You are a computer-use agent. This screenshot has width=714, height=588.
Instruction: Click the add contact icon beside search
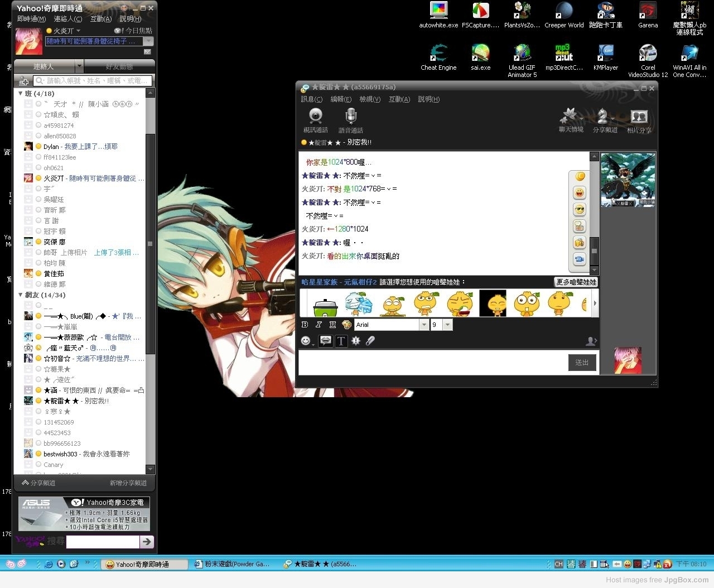point(23,81)
